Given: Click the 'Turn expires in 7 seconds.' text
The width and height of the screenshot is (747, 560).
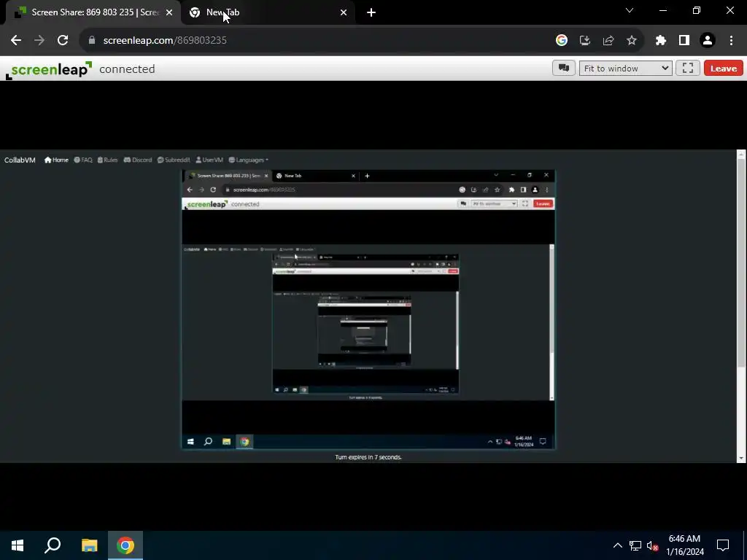Looking at the screenshot, I should (368, 457).
